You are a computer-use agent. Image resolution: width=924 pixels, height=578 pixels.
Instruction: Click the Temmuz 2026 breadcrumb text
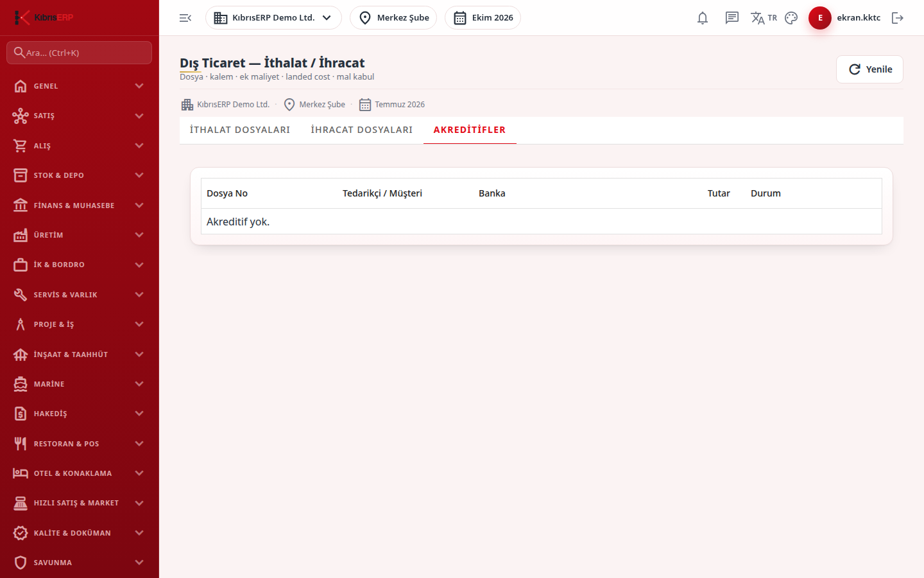pyautogui.click(x=400, y=105)
